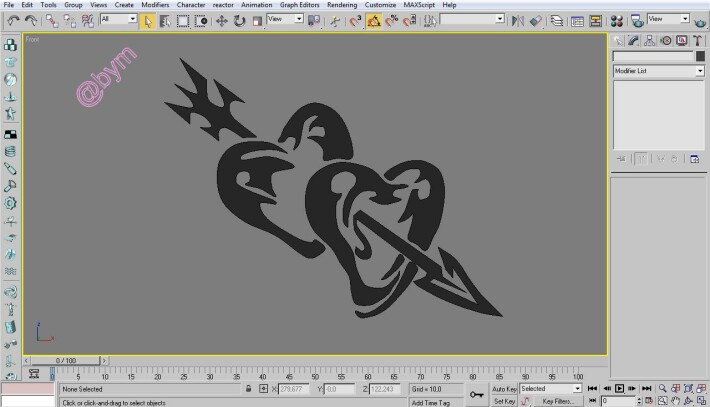Open the Modifiers menu
The image size is (710, 407).
(155, 5)
